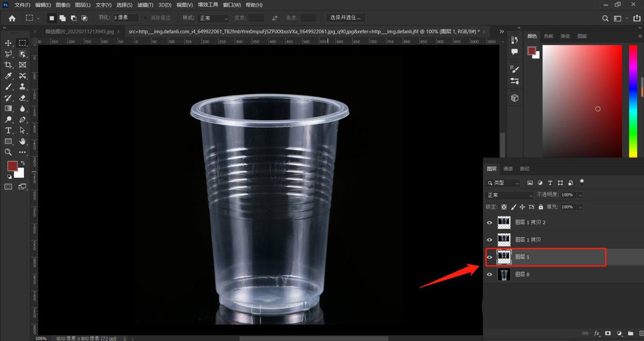
Task: Open the 3D panel cube icon
Action: (x=515, y=98)
